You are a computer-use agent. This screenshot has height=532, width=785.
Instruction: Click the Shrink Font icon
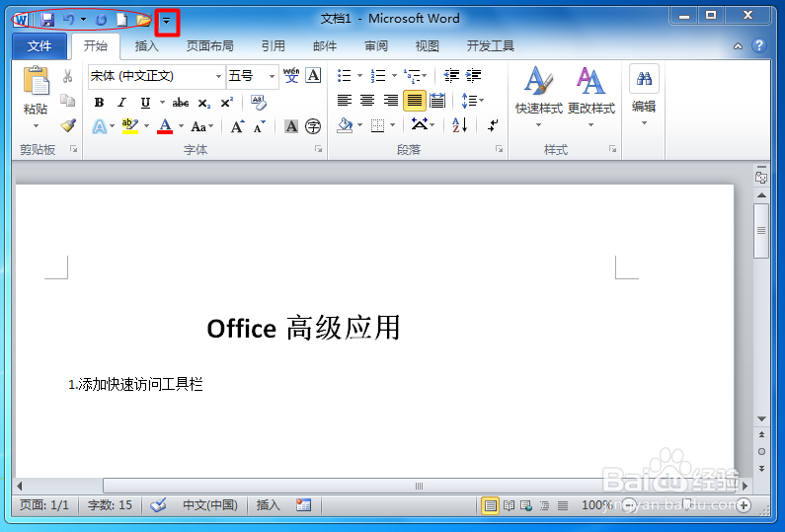(260, 126)
